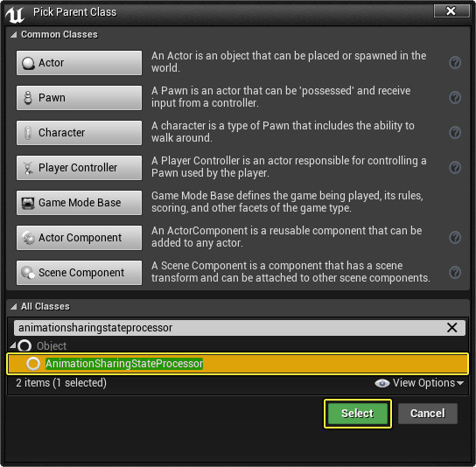476x467 pixels.
Task: Confirm with the green Select button
Action: 358,414
